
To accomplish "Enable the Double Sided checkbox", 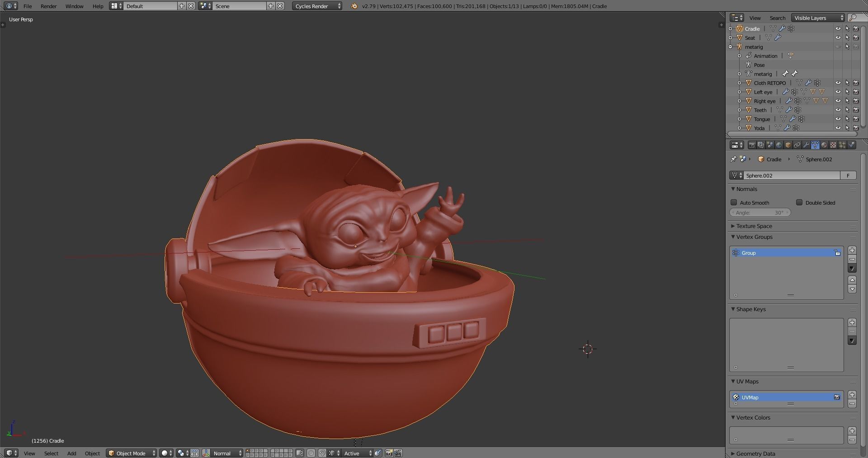I will pyautogui.click(x=800, y=202).
